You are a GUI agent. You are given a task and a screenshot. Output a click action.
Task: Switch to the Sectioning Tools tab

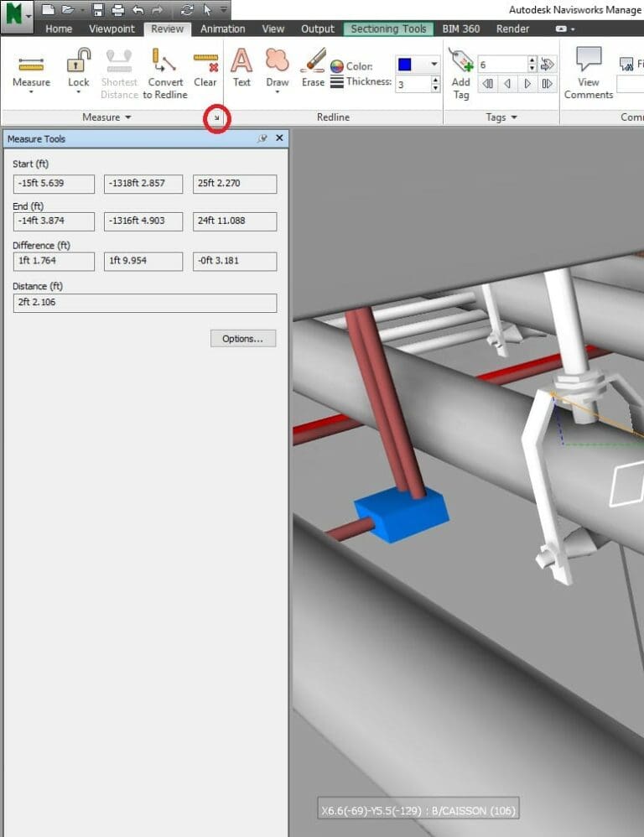click(388, 29)
